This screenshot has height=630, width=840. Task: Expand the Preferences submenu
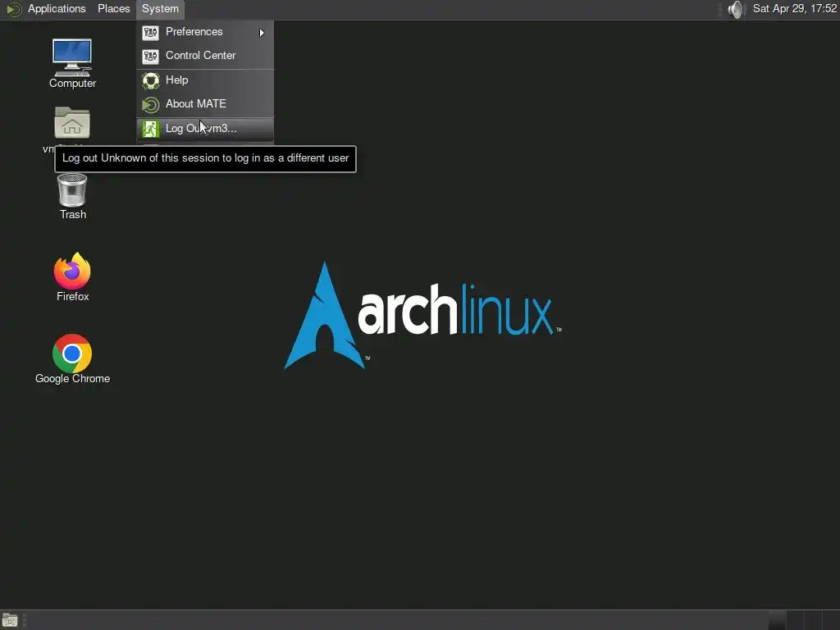coord(205,32)
